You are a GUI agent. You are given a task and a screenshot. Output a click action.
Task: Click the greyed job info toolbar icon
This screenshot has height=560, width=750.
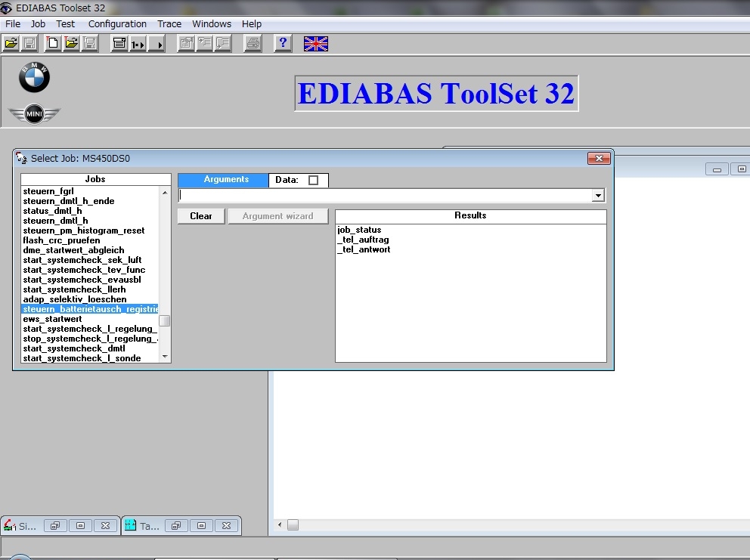[x=186, y=44]
